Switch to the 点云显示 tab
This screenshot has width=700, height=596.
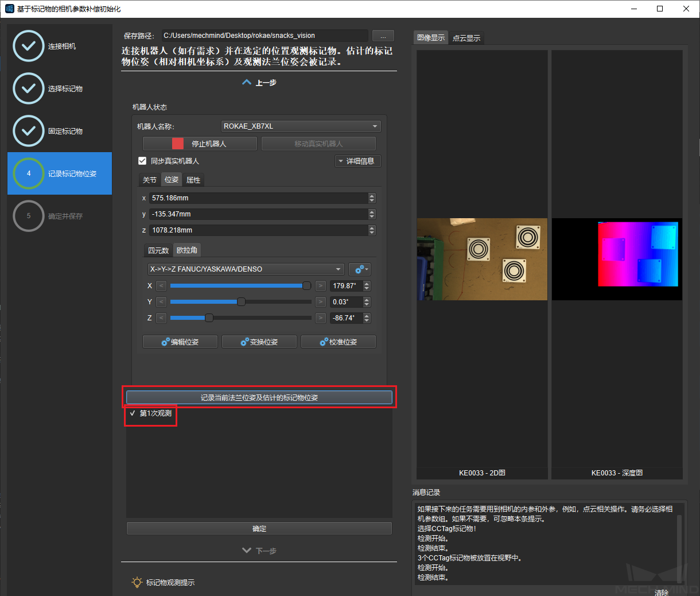coord(466,38)
